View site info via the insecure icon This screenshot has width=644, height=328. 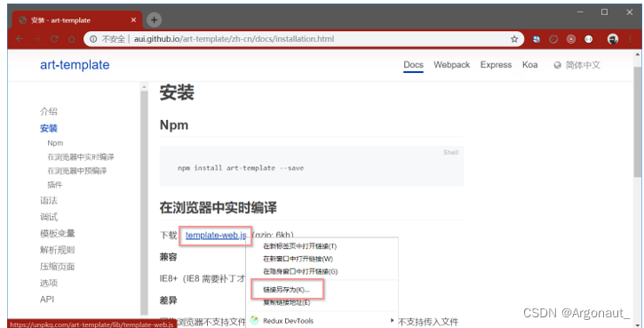pos(93,39)
